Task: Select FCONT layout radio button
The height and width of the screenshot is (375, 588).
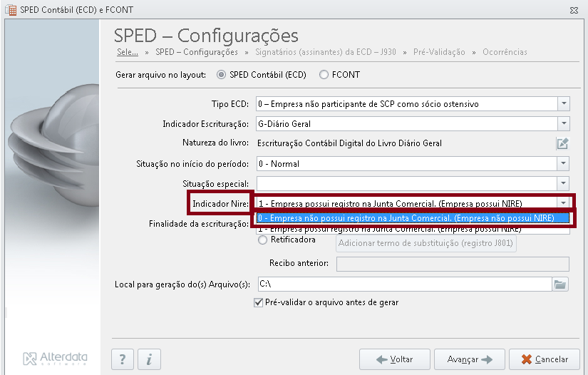Action: [x=324, y=75]
